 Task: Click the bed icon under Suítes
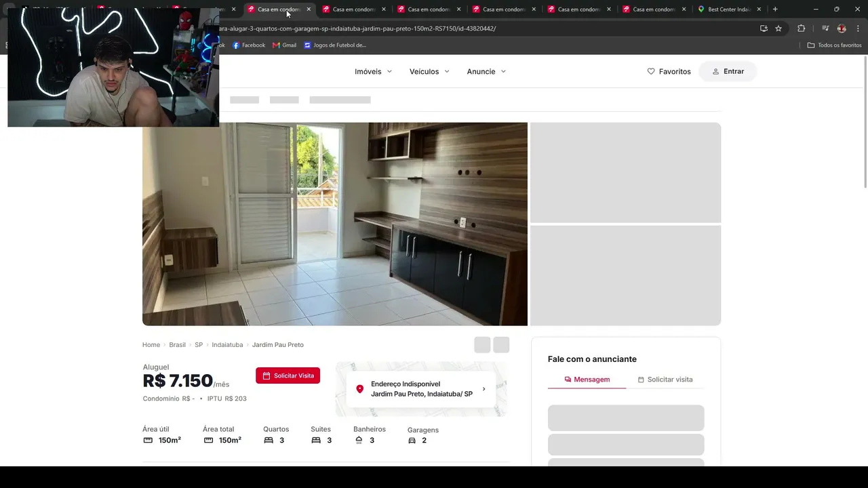coord(316,441)
